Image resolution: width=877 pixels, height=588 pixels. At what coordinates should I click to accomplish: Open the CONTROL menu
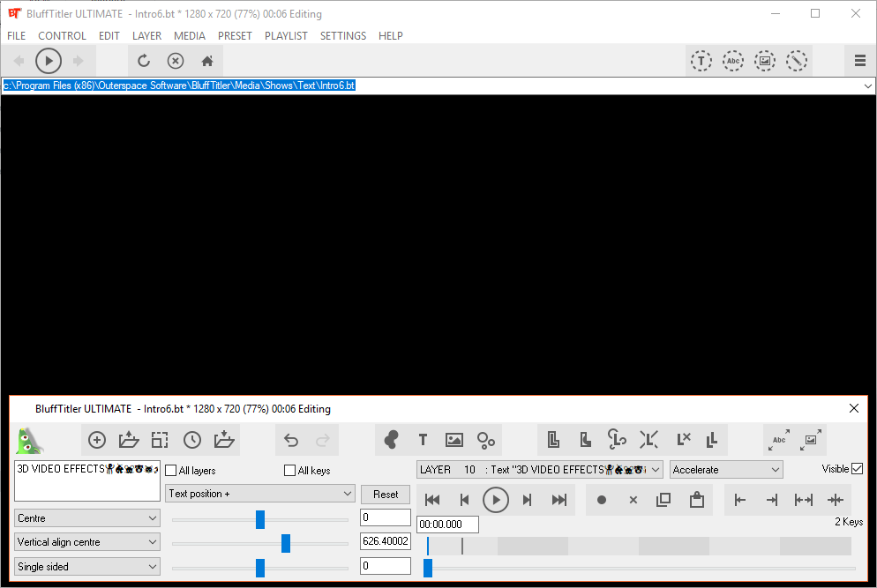(62, 36)
